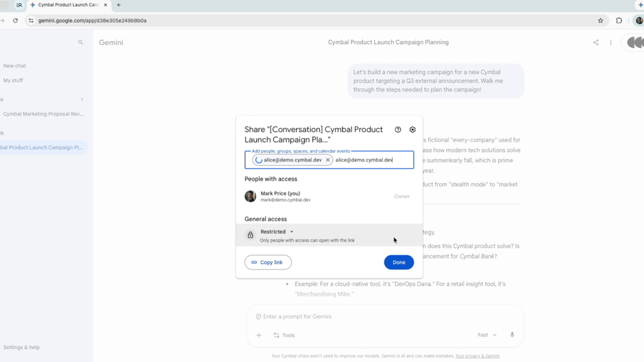Screen dimensions: 644x362
Task: Click Mark Price avatar in access list
Action: (x=250, y=196)
